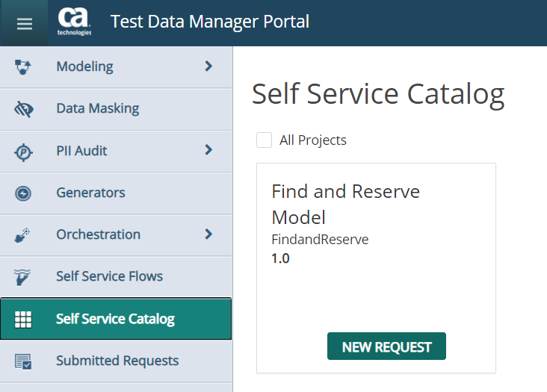
Task: Expand the PII Audit submenu chevron
Action: [208, 150]
